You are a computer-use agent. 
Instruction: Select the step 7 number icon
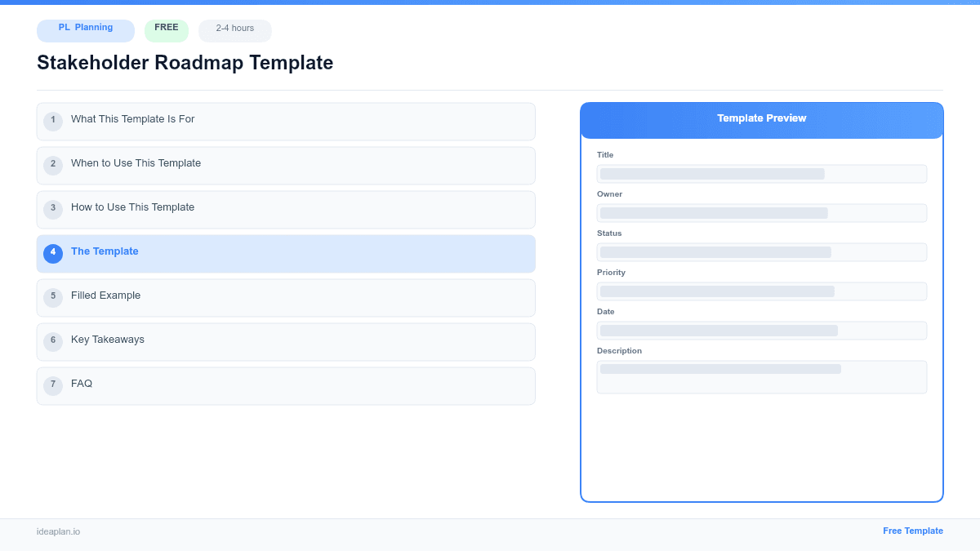53,384
